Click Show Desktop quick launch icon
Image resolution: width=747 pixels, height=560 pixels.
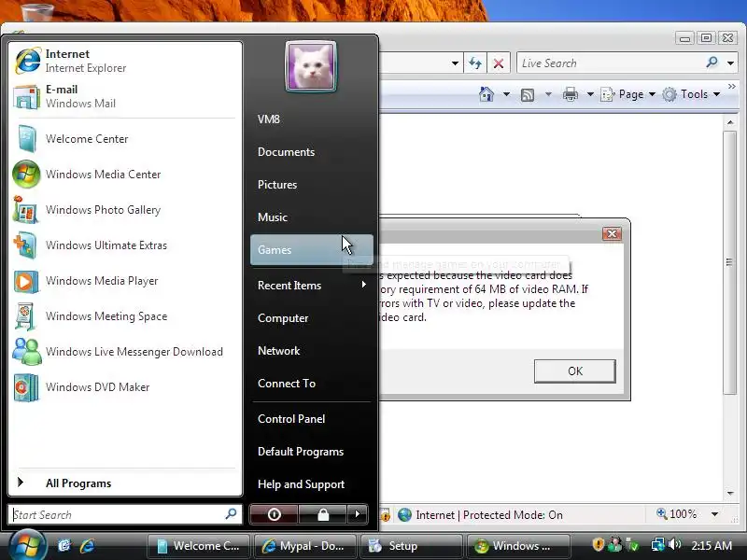pos(63,545)
